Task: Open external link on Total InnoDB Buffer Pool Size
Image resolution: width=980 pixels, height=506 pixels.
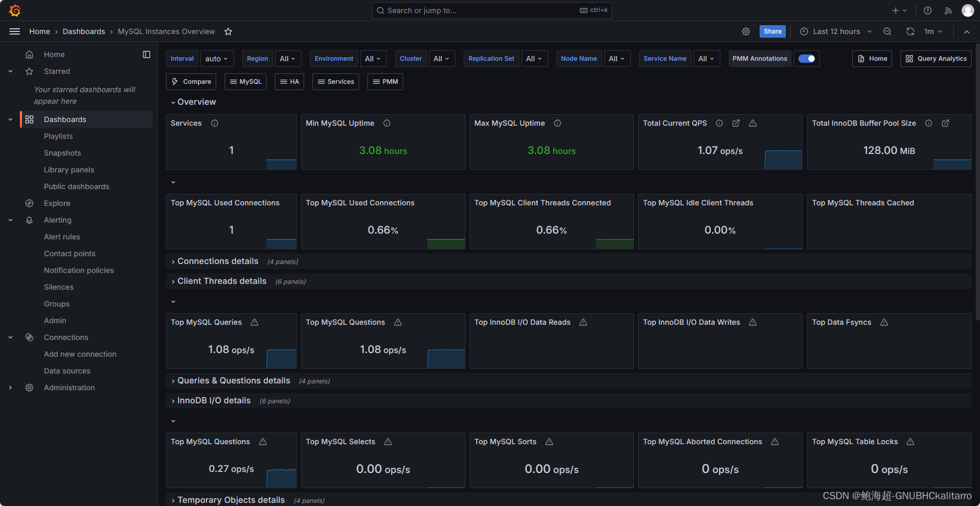Action: pyautogui.click(x=945, y=123)
